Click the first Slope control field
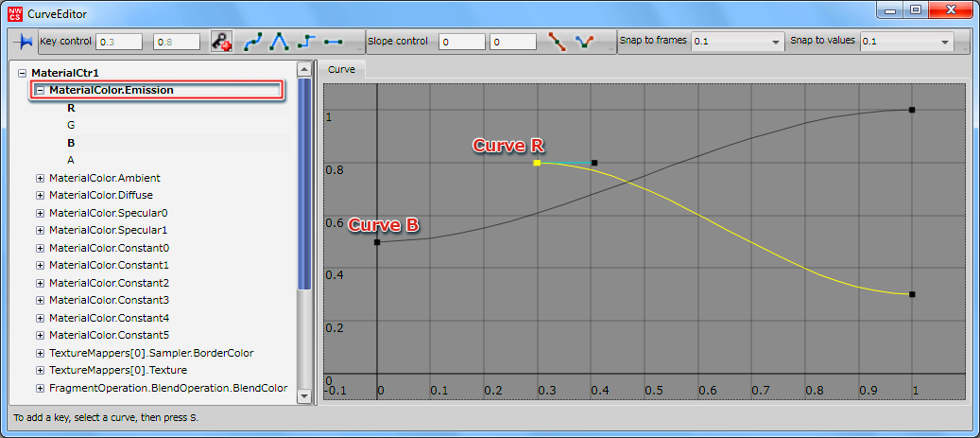This screenshot has height=438, width=980. [462, 42]
